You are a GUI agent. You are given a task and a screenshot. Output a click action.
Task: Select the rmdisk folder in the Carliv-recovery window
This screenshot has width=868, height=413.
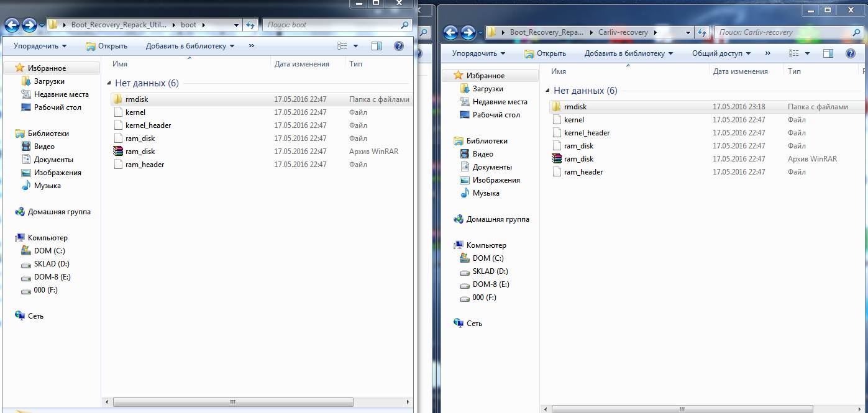[575, 107]
